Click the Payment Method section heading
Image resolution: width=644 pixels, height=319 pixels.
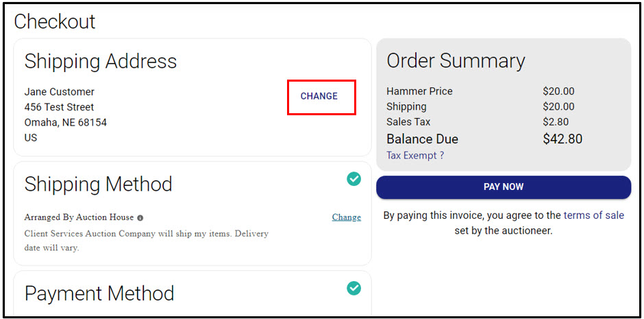tap(99, 294)
